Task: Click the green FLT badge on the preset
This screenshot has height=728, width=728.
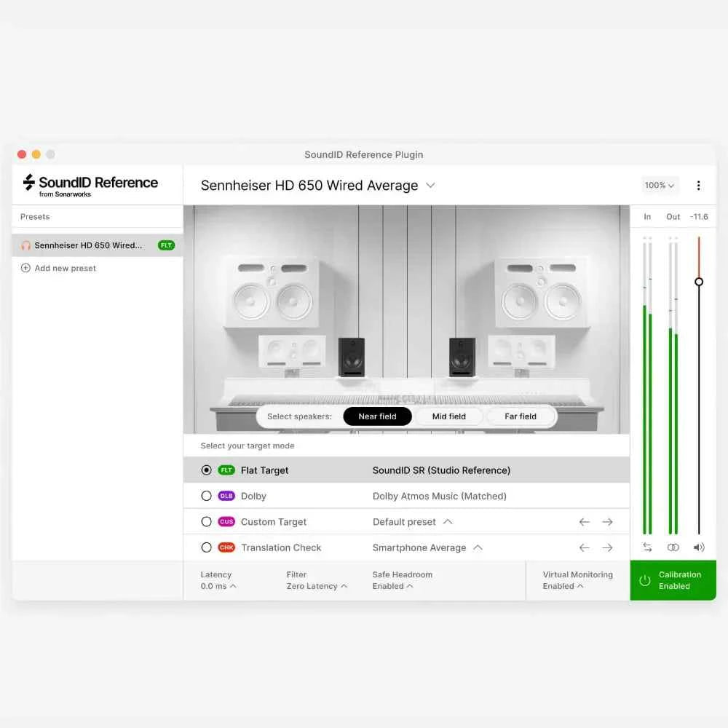Action: pos(166,245)
